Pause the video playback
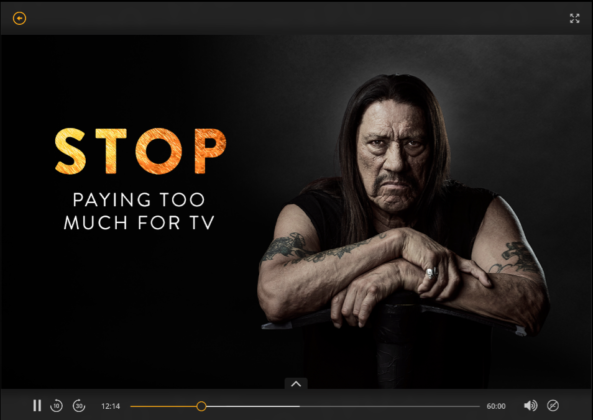The image size is (593, 420). [37, 406]
